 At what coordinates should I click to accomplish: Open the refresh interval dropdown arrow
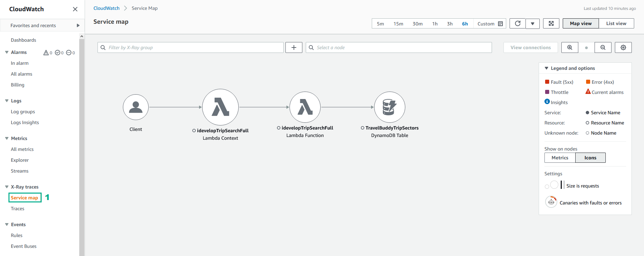point(533,23)
